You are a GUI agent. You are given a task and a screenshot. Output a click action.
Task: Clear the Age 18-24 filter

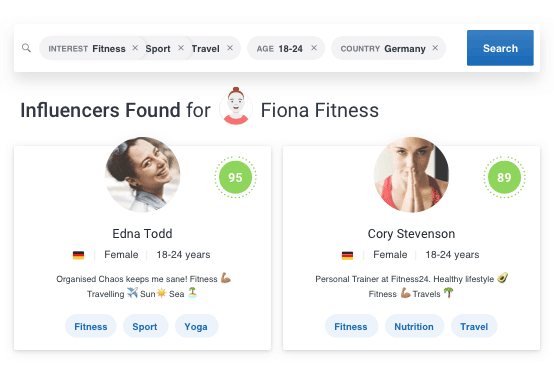coord(314,48)
